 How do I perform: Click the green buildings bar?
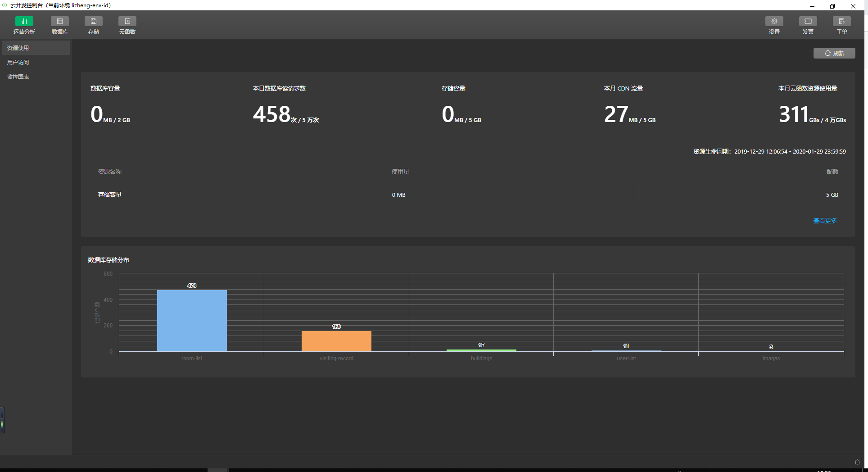(x=481, y=350)
